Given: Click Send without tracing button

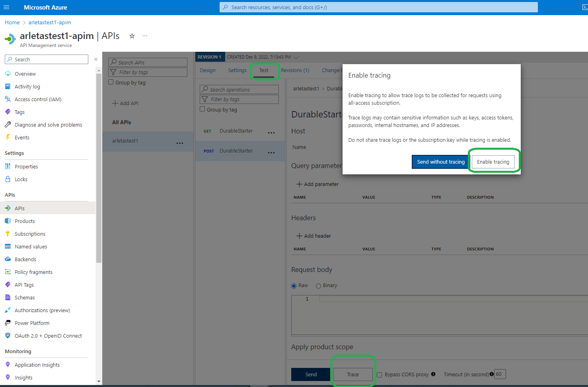Looking at the screenshot, I should (441, 162).
